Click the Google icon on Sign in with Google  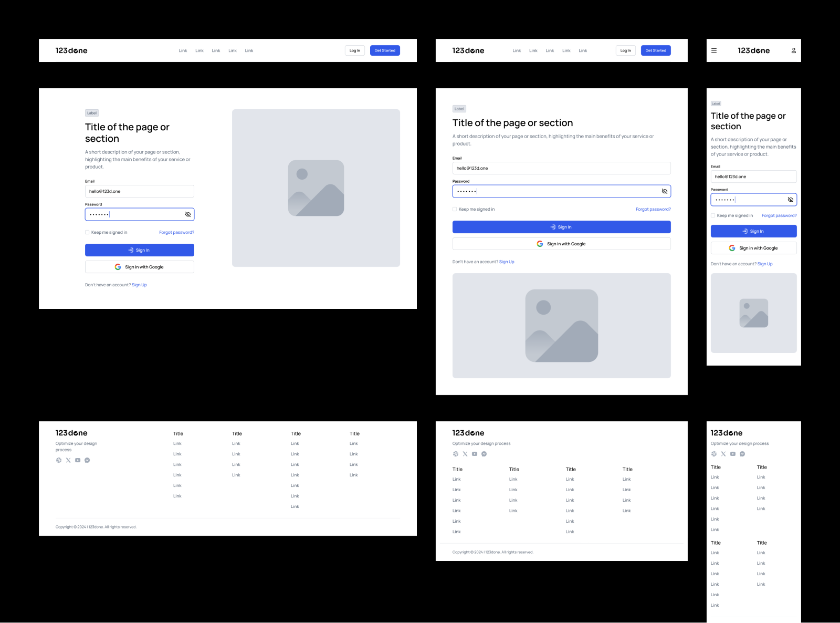tap(118, 266)
